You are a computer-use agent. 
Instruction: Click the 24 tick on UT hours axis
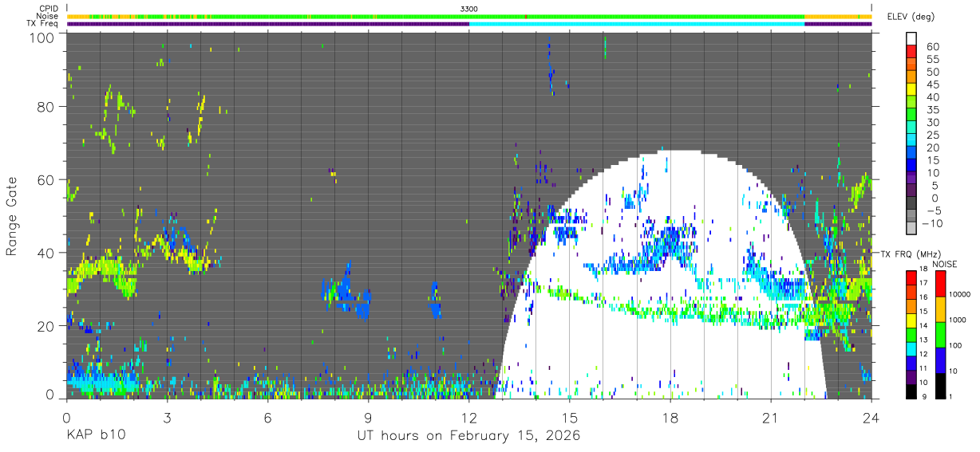871,418
